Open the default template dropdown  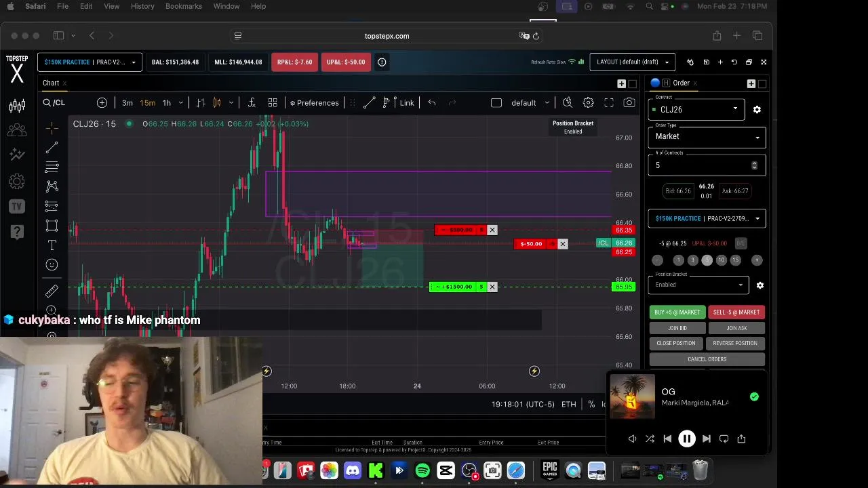coord(530,103)
